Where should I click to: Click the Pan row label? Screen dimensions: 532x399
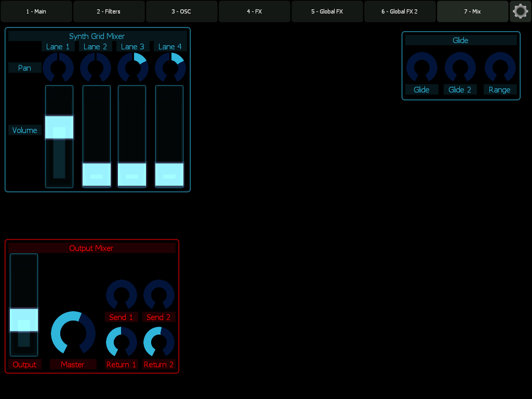[25, 68]
